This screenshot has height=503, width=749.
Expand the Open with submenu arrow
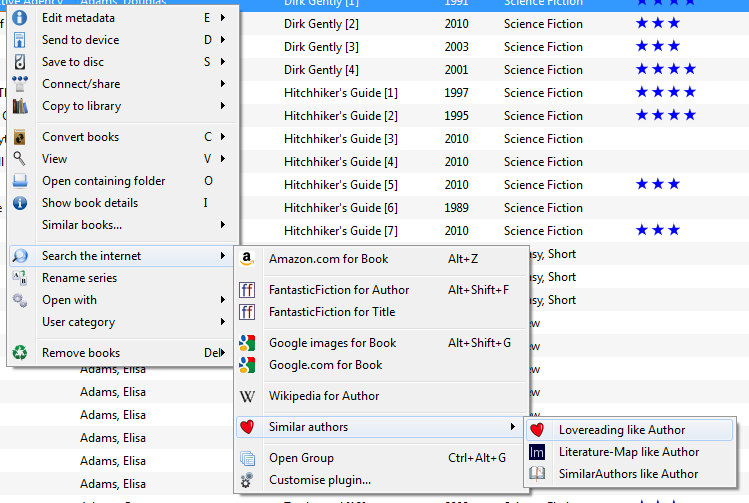pyautogui.click(x=223, y=300)
